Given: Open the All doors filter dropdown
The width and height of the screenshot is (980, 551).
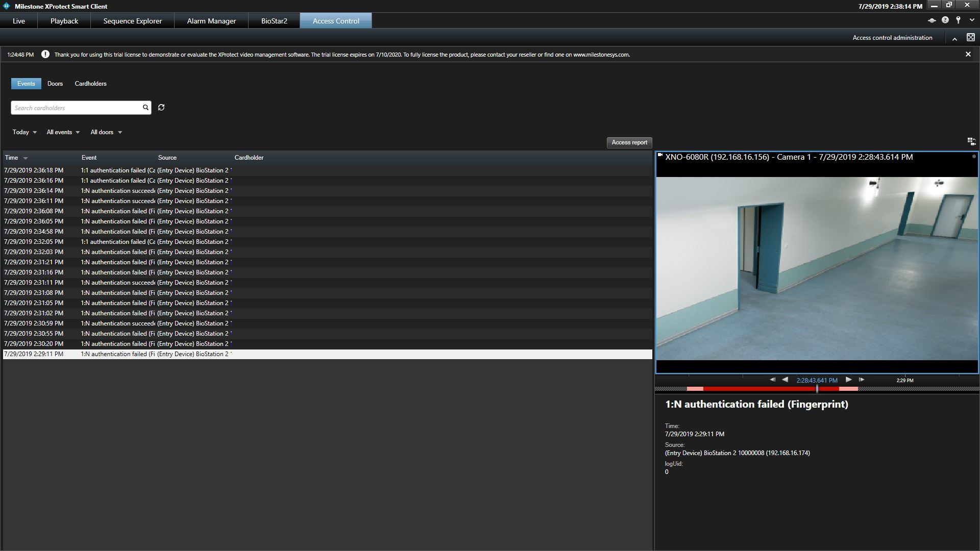Looking at the screenshot, I should click(106, 132).
